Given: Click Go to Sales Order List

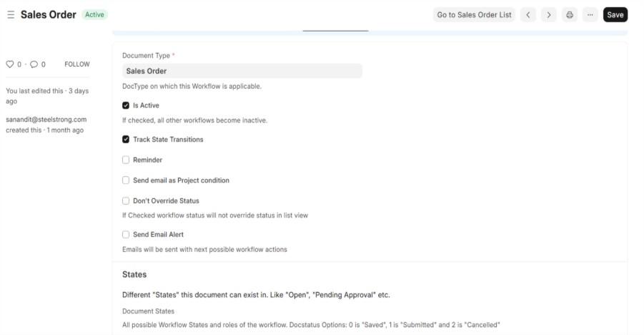Looking at the screenshot, I should tap(474, 14).
